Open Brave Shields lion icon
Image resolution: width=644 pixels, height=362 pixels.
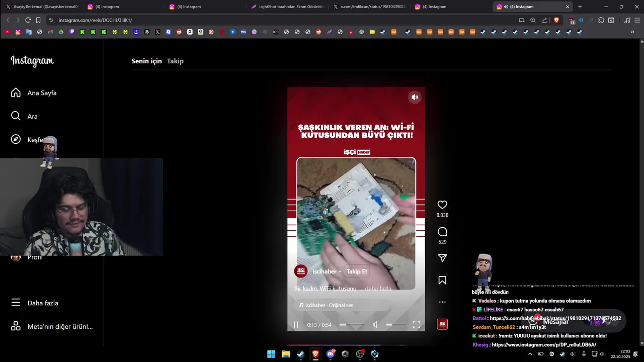click(556, 20)
